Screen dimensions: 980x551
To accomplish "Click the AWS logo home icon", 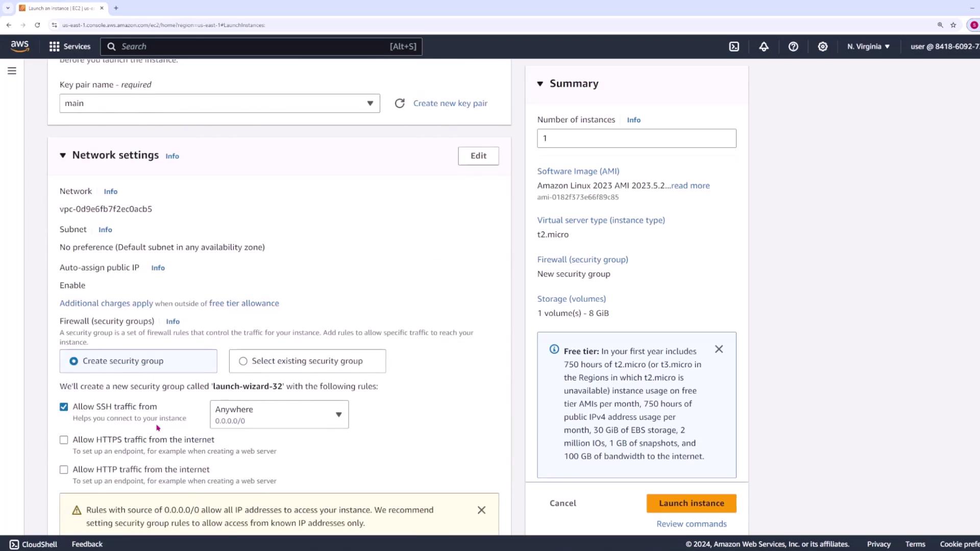I will 20,46.
